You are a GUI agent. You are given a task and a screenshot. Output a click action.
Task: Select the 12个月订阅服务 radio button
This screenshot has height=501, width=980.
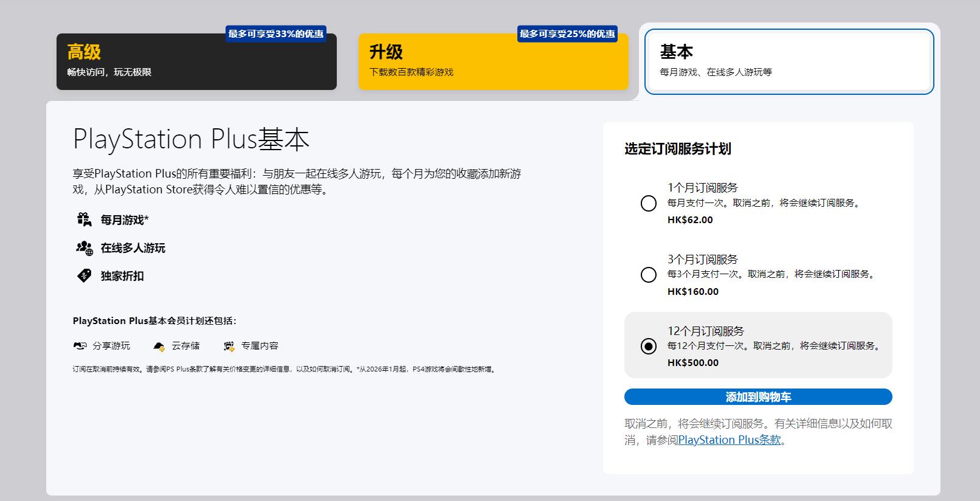(649, 346)
